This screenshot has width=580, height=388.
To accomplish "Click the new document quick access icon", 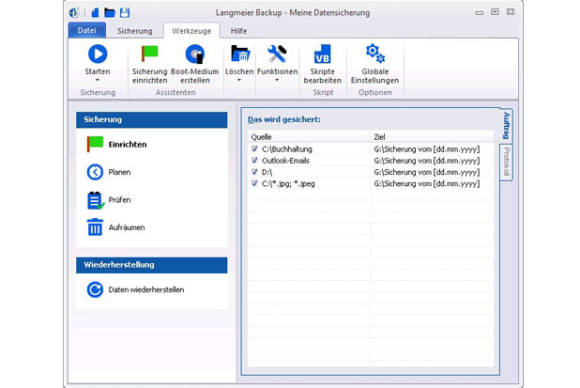I will pyautogui.click(x=95, y=13).
